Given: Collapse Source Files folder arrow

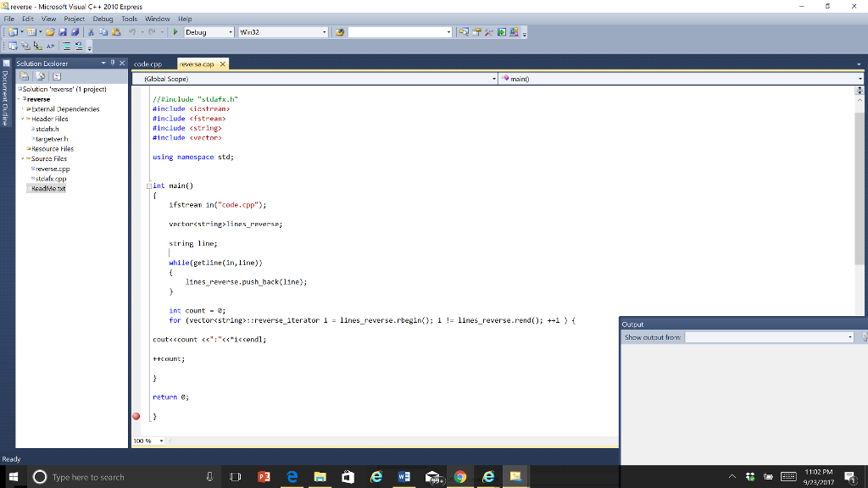Looking at the screenshot, I should 23,158.
